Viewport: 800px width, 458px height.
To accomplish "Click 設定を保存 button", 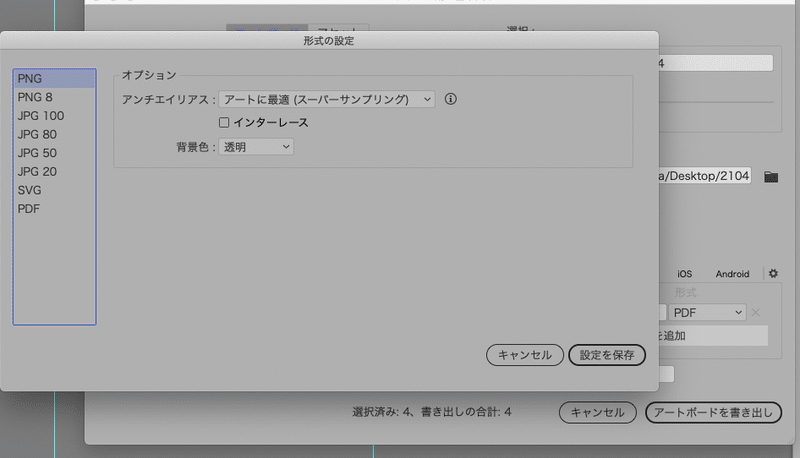I will tap(607, 355).
